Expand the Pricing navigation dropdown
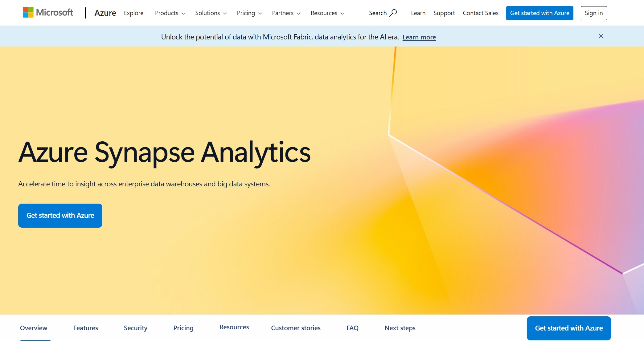This screenshot has height=341, width=644. coord(249,13)
